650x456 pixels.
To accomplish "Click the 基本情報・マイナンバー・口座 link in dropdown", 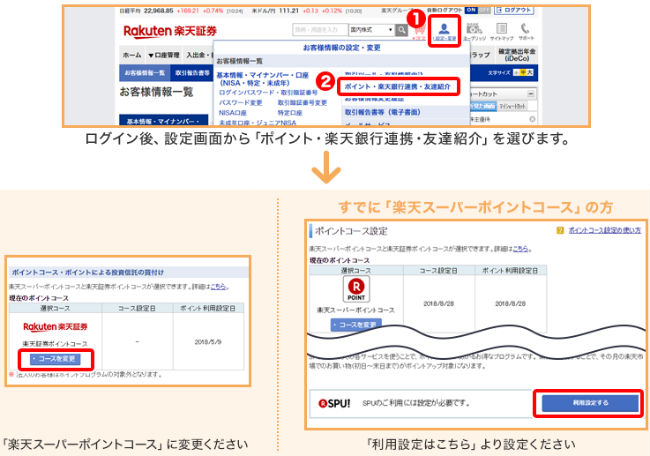I will (262, 79).
